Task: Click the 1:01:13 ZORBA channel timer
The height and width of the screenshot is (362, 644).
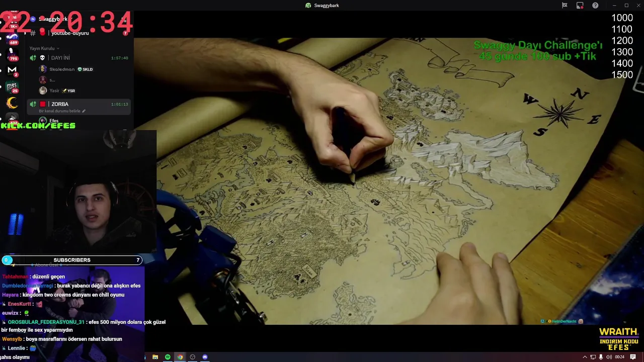Action: click(x=119, y=104)
